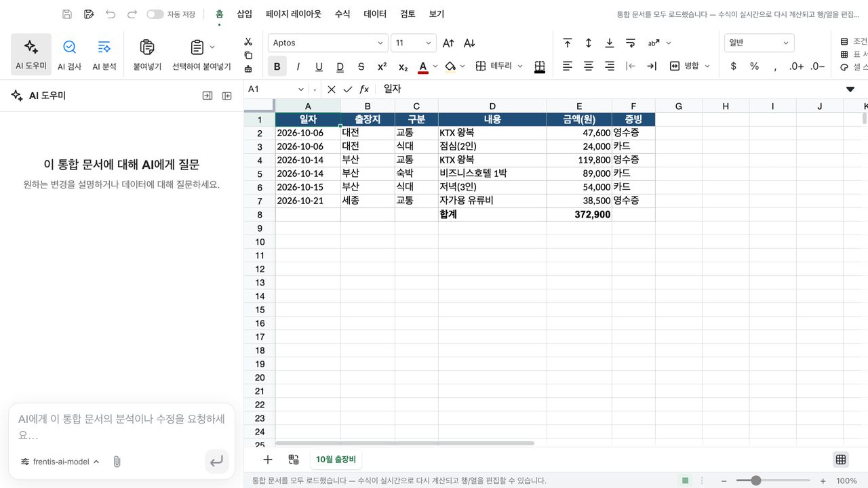Click the increase font size icon
This screenshot has width=868, height=488.
(448, 43)
